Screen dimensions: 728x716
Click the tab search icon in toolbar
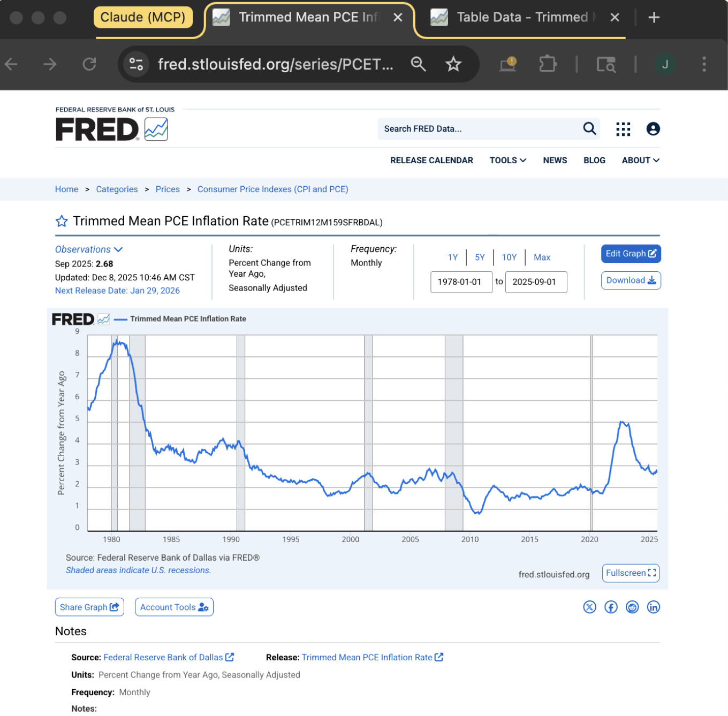click(x=606, y=65)
